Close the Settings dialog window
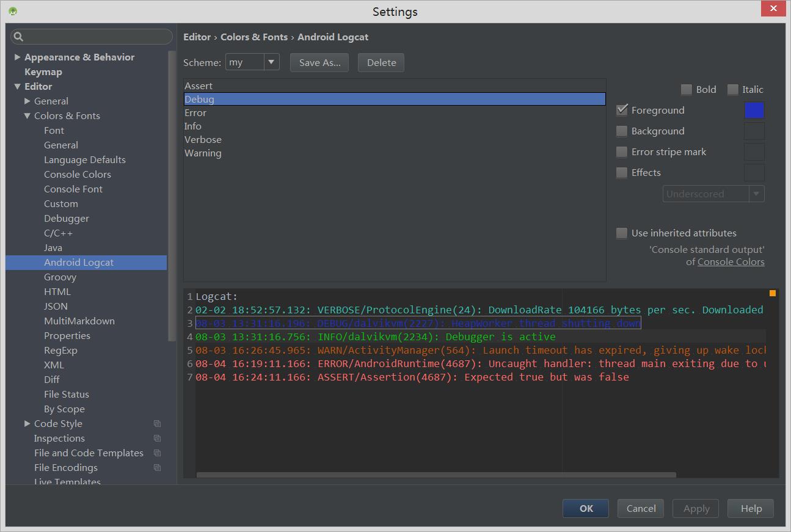This screenshot has height=532, width=791. click(773, 9)
